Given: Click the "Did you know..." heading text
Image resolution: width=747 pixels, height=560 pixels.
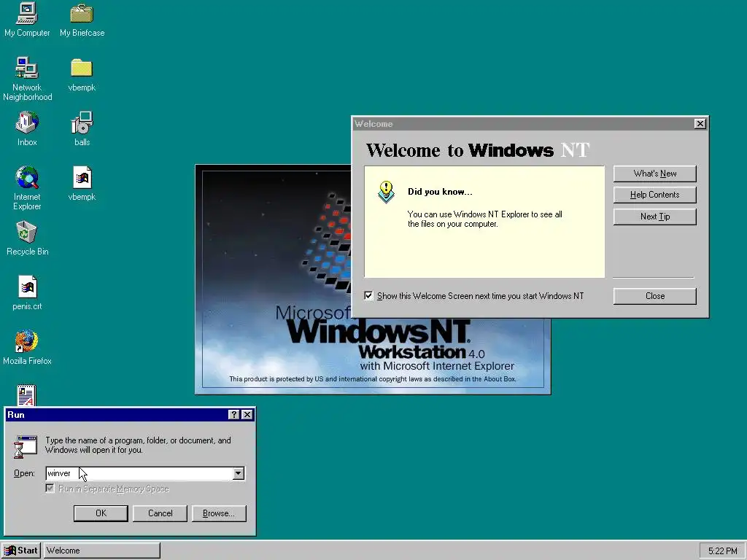Looking at the screenshot, I should coord(440,192).
